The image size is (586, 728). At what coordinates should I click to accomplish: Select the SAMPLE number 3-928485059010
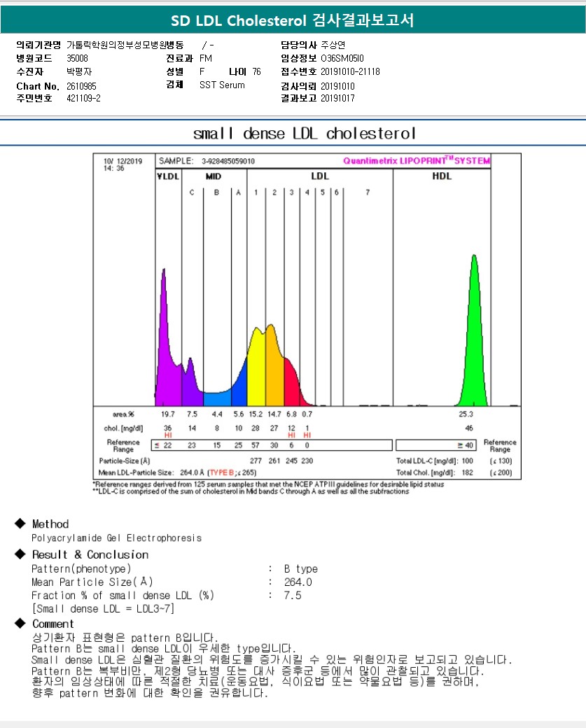[228, 161]
